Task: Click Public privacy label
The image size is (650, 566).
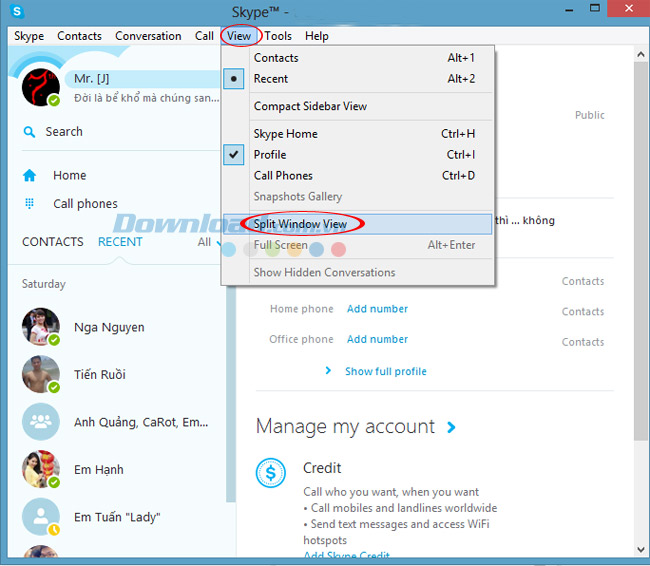Action: point(589,115)
